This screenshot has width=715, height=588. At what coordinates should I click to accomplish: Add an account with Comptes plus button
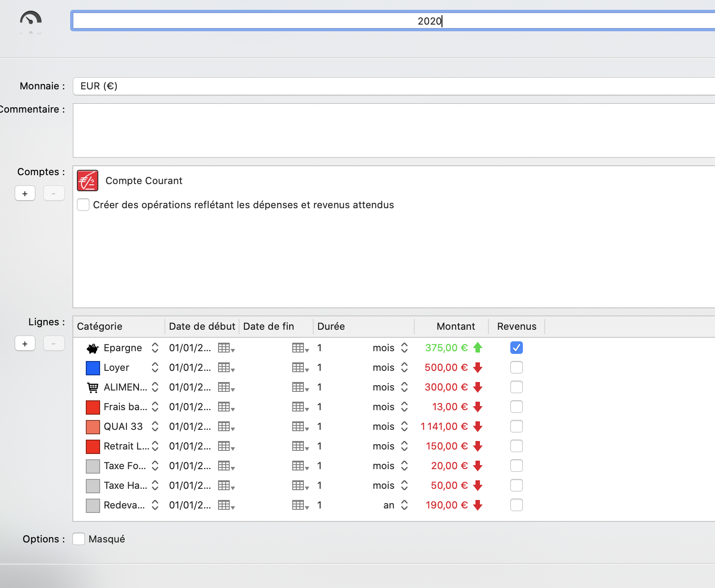[25, 193]
